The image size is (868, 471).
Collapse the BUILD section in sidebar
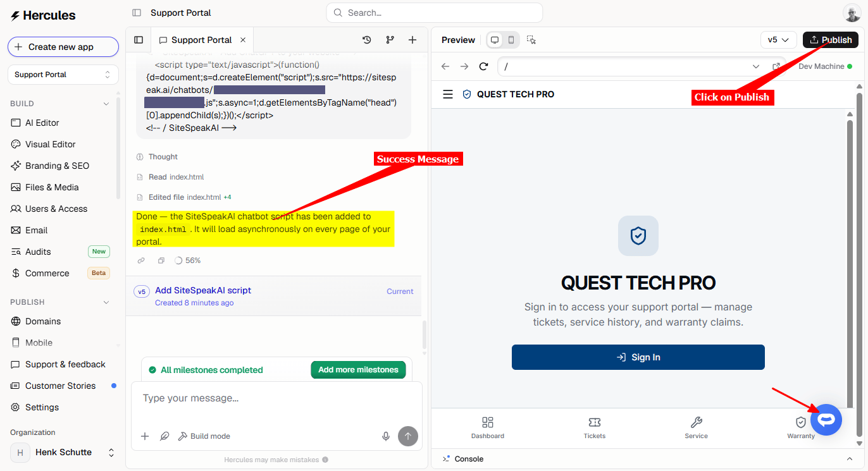click(106, 104)
